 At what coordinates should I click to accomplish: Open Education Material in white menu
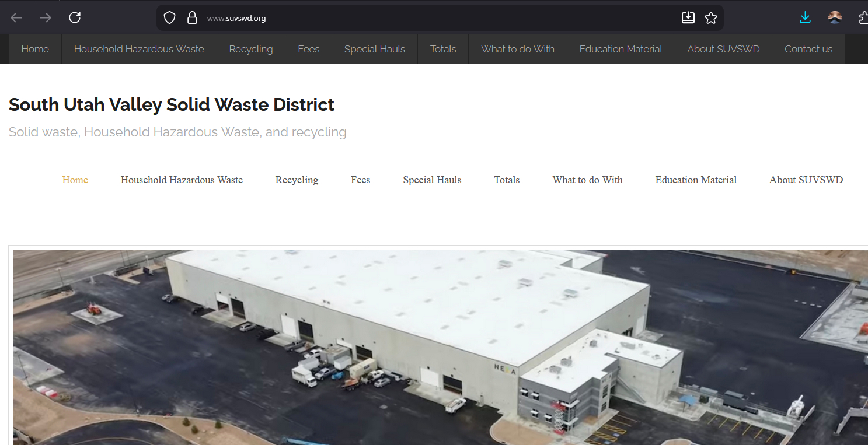coord(696,180)
